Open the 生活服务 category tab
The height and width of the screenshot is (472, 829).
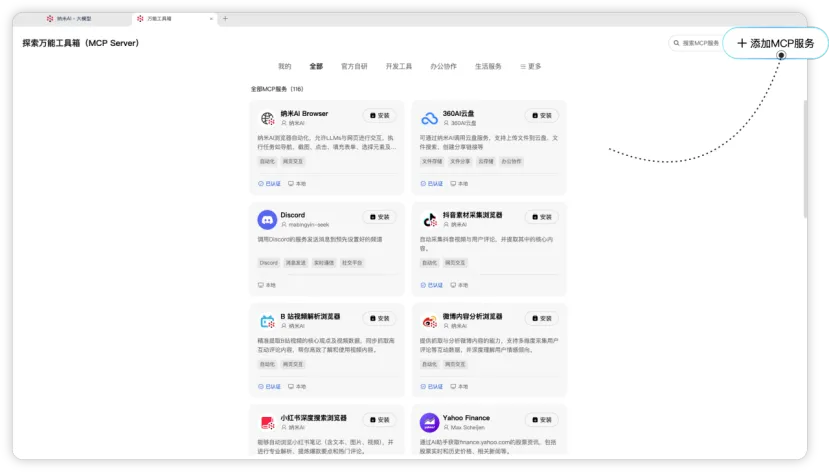pos(488,66)
